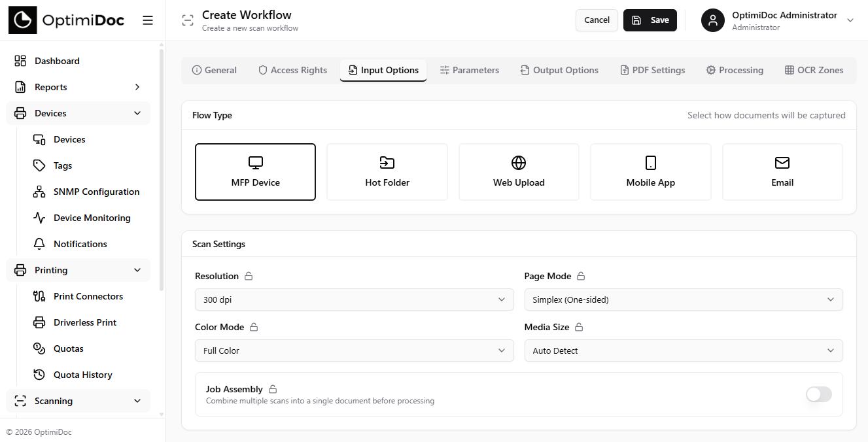Select the Web Upload flow type card
The width and height of the screenshot is (868, 442).
[x=519, y=172]
